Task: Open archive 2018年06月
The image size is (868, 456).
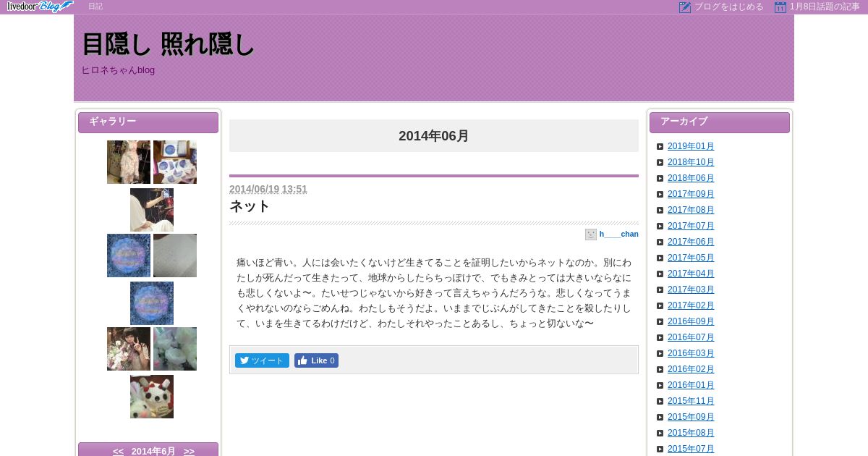Action: (x=691, y=178)
